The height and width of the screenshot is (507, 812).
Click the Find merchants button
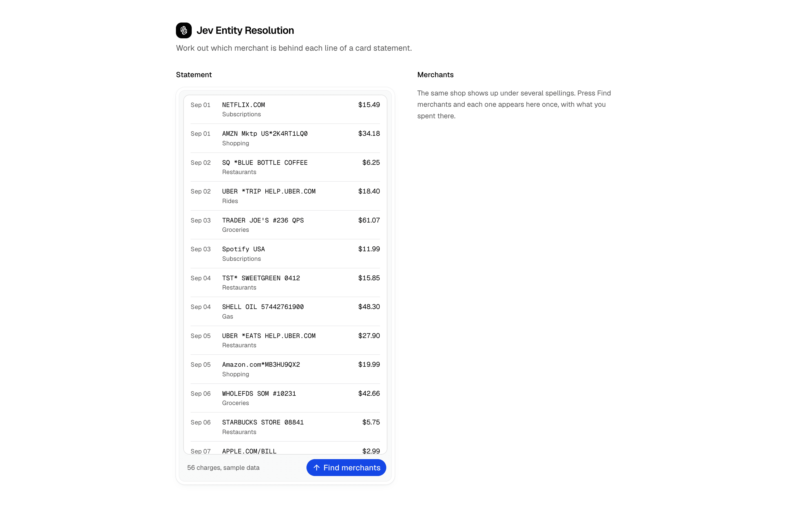tap(346, 468)
